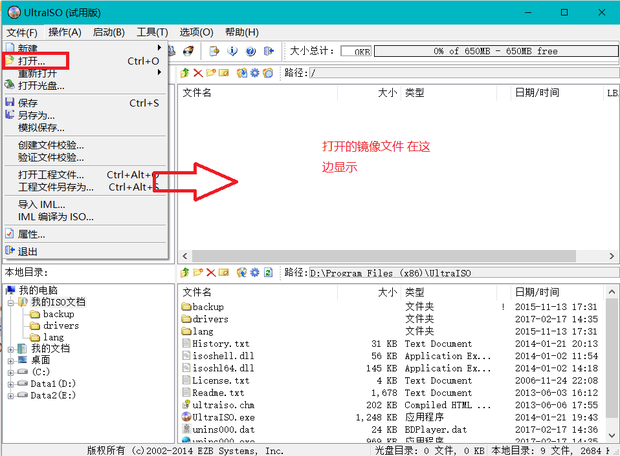Click the image path field showing /
The image size is (620, 456).
pos(464,73)
